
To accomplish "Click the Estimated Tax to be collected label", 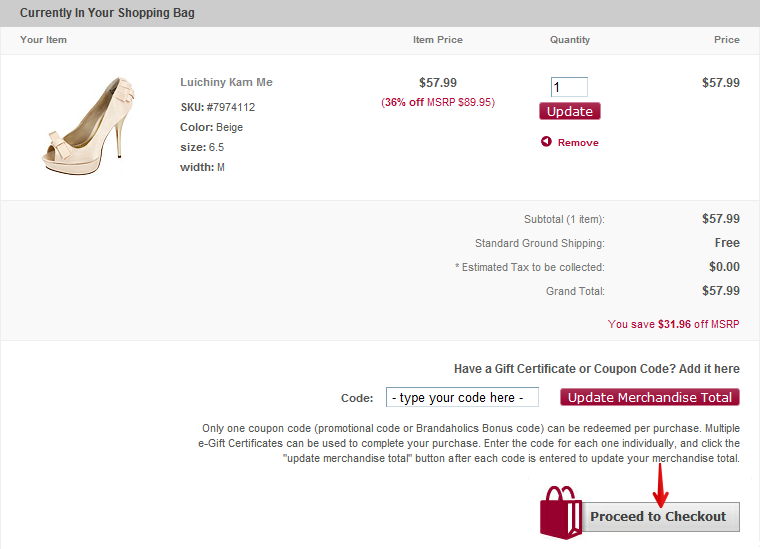I will [x=529, y=267].
